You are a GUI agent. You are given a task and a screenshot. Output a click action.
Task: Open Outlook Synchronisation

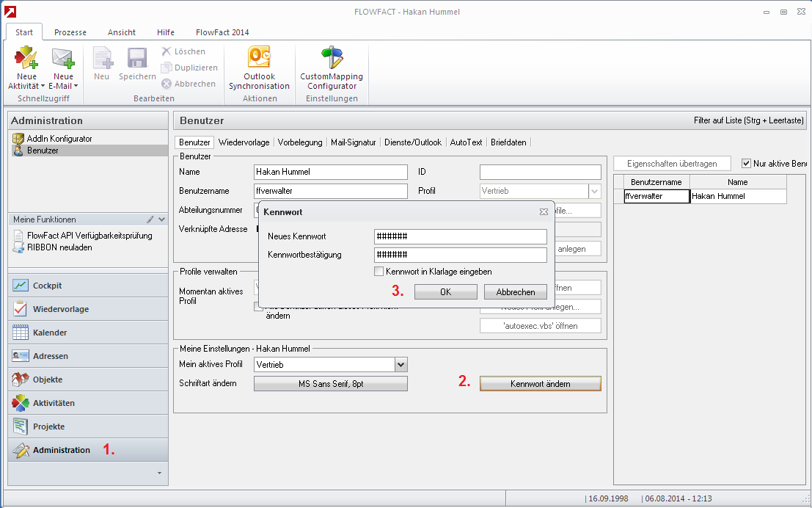[260, 68]
